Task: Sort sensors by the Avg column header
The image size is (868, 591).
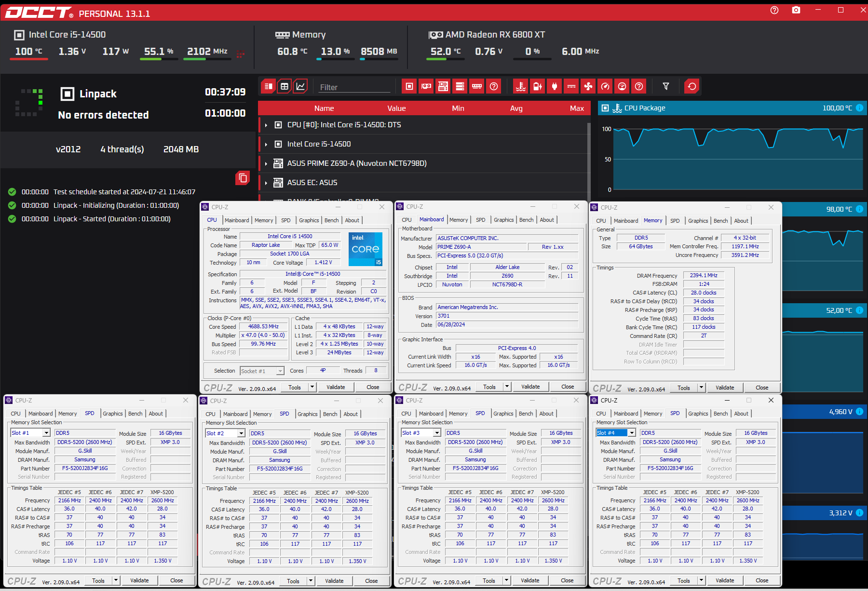Action: tap(516, 108)
